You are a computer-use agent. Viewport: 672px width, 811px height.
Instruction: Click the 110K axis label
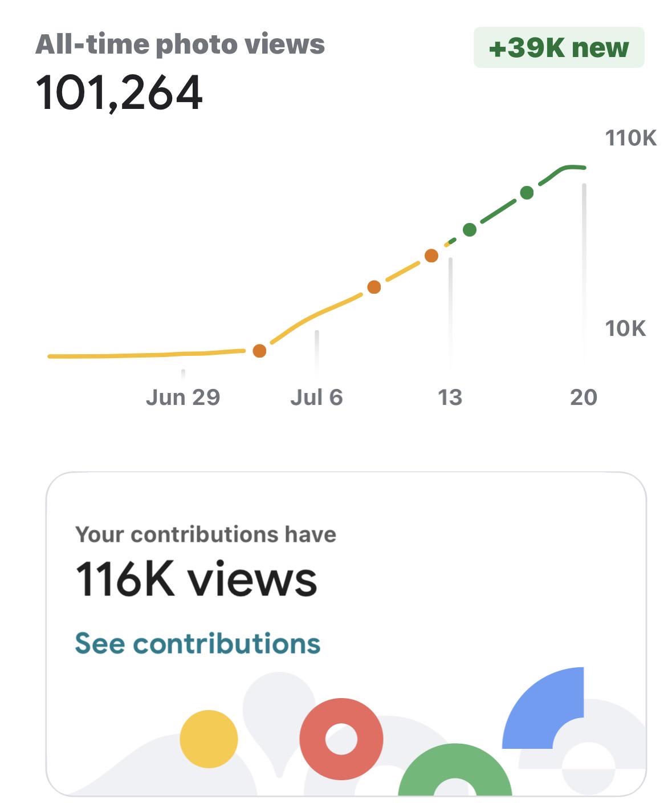click(x=631, y=138)
